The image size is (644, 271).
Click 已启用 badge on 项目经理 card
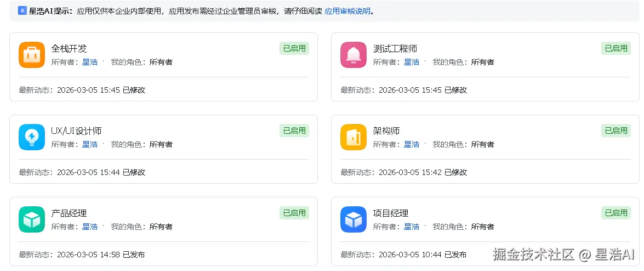[615, 213]
